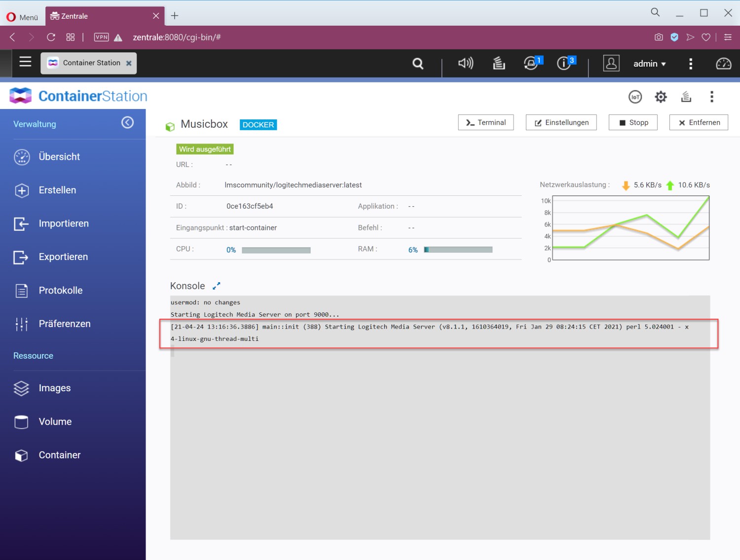Click the Entfernen button

[x=699, y=122]
